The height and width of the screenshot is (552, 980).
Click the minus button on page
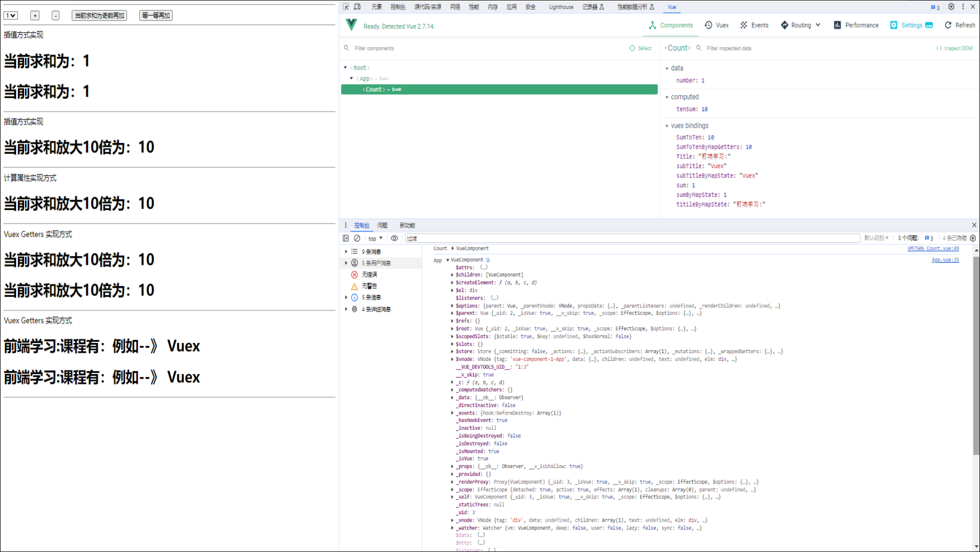pos(55,15)
